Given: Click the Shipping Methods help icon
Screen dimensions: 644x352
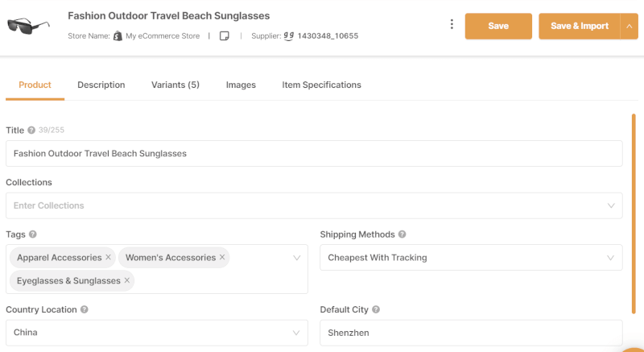Looking at the screenshot, I should click(x=402, y=234).
